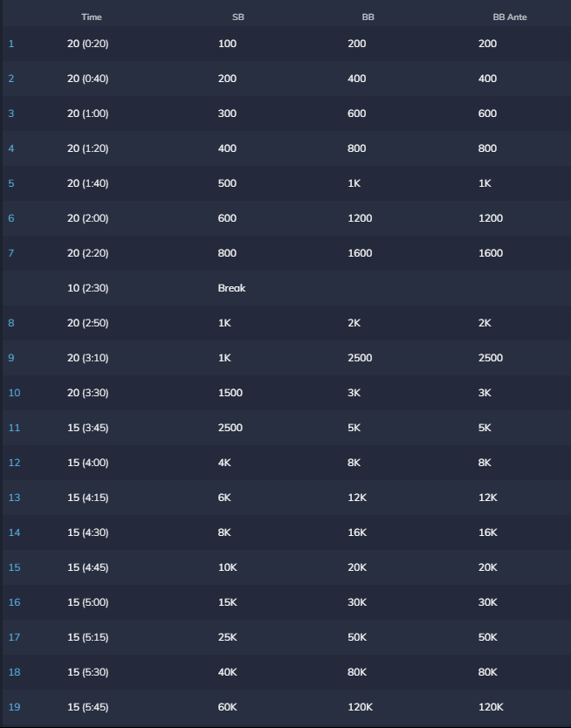Select the level 8 number link
The height and width of the screenshot is (728, 571).
coord(11,323)
